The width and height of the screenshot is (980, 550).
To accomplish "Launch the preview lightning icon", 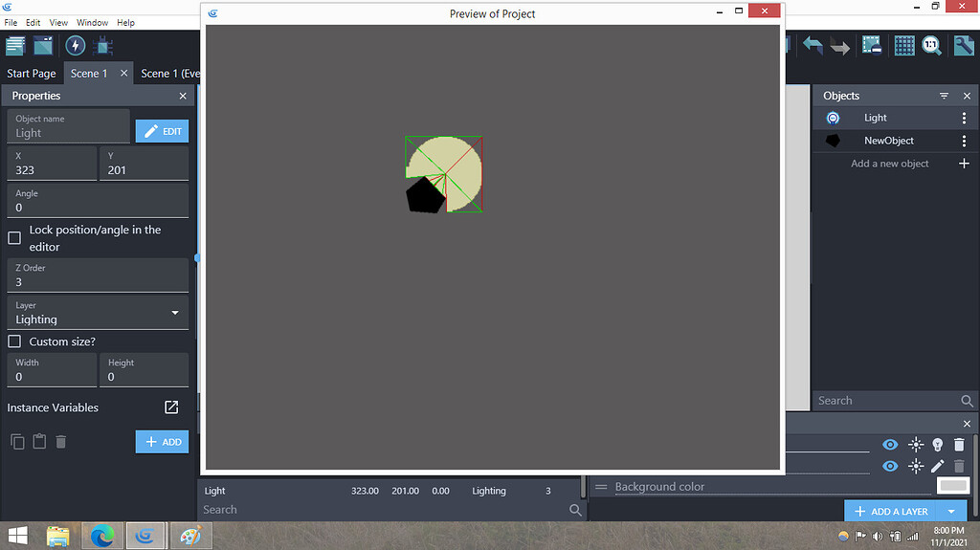I will 75,46.
